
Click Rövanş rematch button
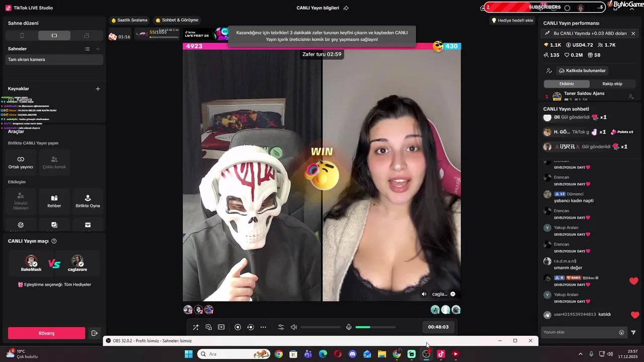tap(46, 333)
